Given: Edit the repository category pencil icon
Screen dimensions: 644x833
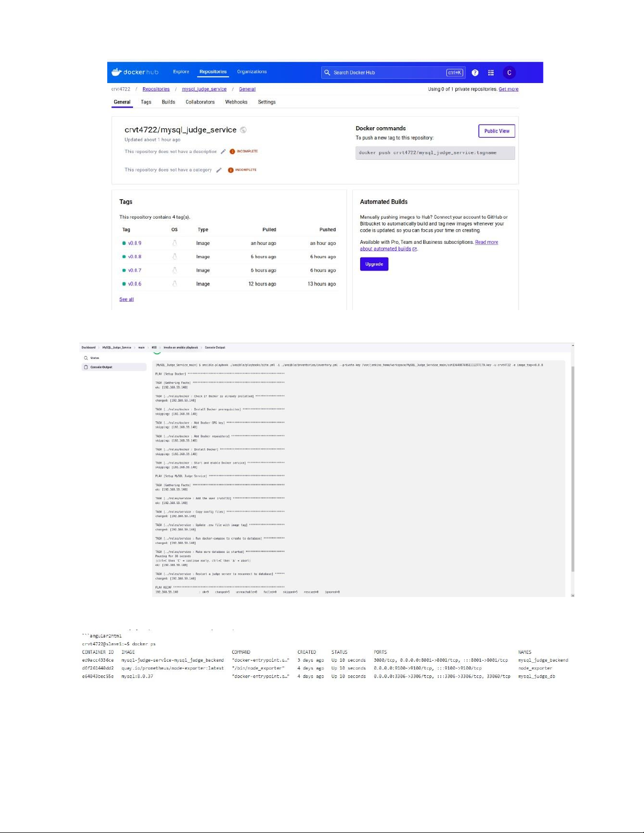Looking at the screenshot, I should click(x=219, y=170).
